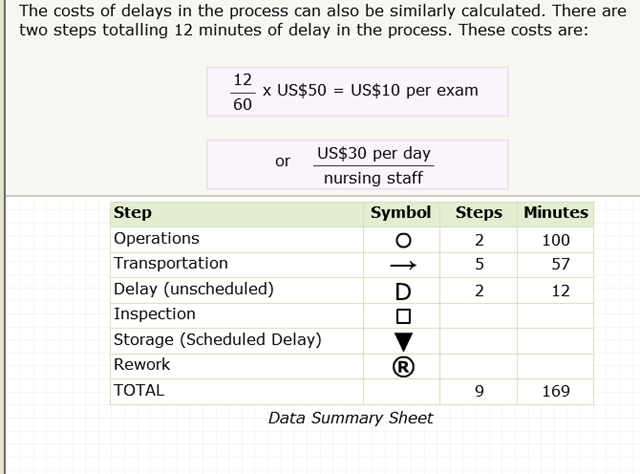
Task: Select the Storage triangle symbol
Action: pyautogui.click(x=402, y=341)
